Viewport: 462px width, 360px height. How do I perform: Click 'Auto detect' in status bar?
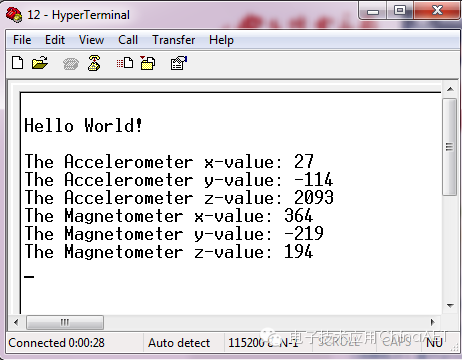coord(179,343)
